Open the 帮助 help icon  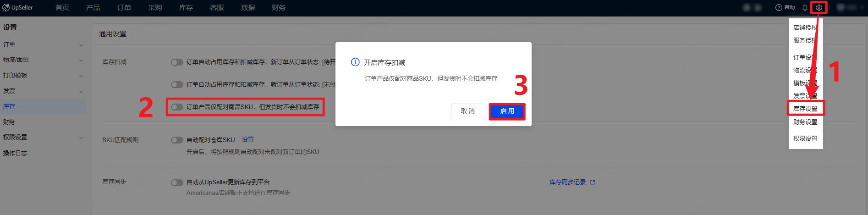(779, 8)
